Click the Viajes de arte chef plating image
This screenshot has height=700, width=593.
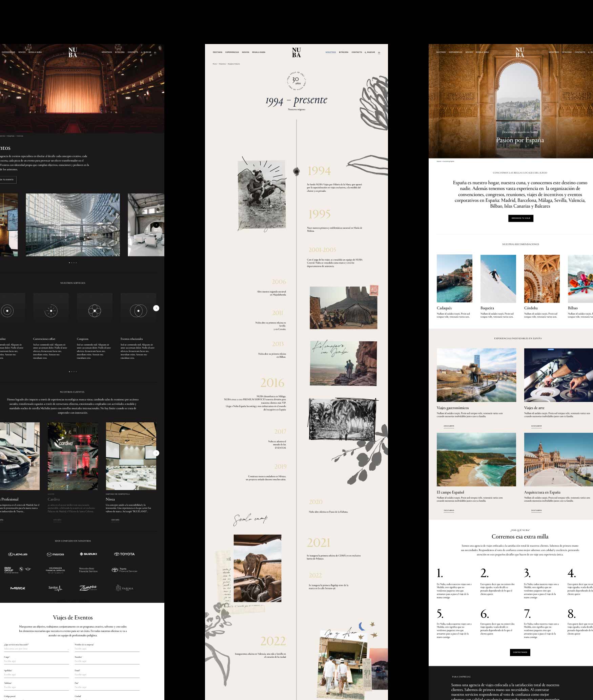558,375
